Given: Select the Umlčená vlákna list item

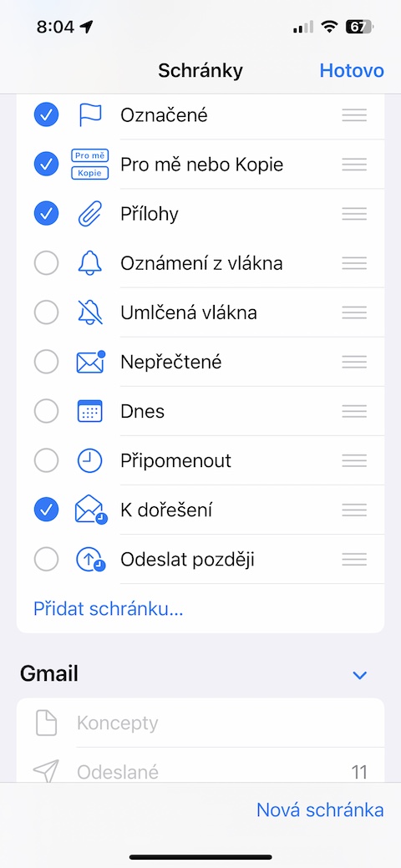Looking at the screenshot, I should pyautogui.click(x=200, y=312).
